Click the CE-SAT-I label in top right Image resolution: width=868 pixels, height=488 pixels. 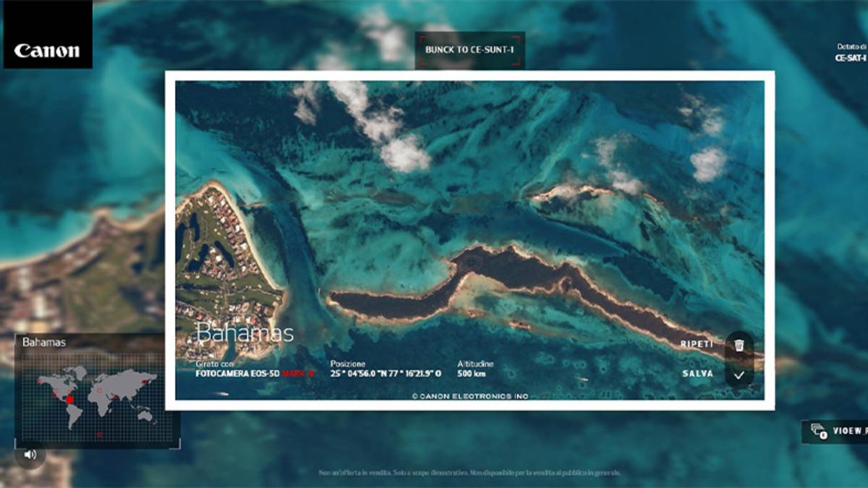[x=851, y=58]
